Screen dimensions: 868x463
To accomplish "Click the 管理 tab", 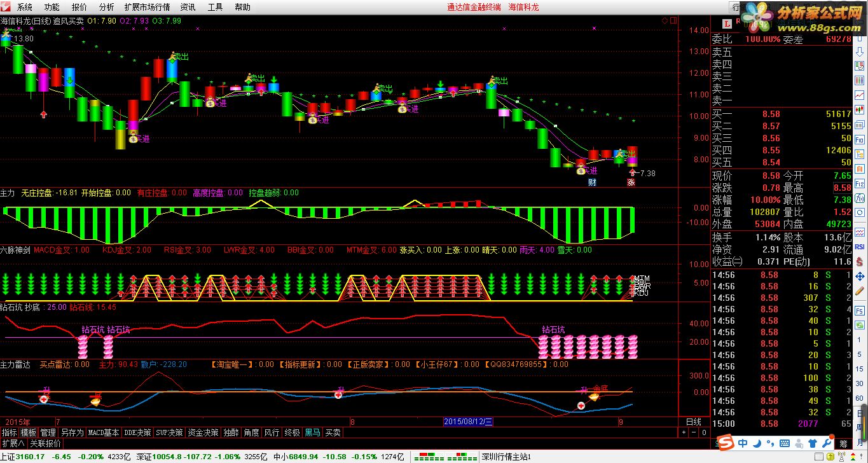I will 48,432.
